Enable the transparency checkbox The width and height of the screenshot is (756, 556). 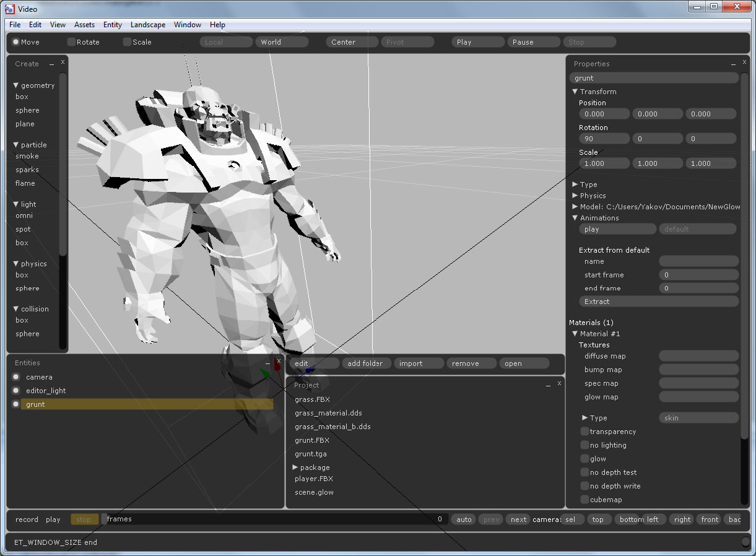pyautogui.click(x=584, y=432)
